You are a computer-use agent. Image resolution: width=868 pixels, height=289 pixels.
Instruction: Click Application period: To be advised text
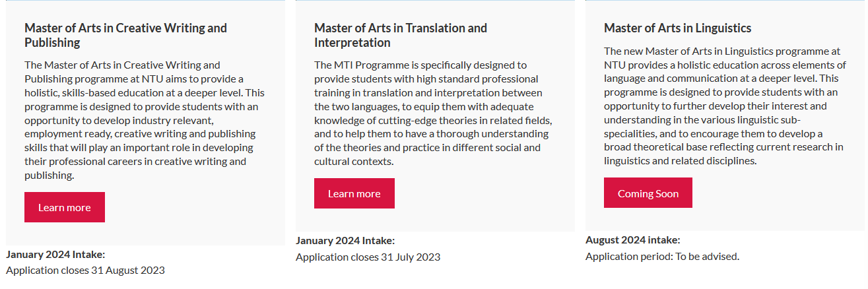[663, 257]
